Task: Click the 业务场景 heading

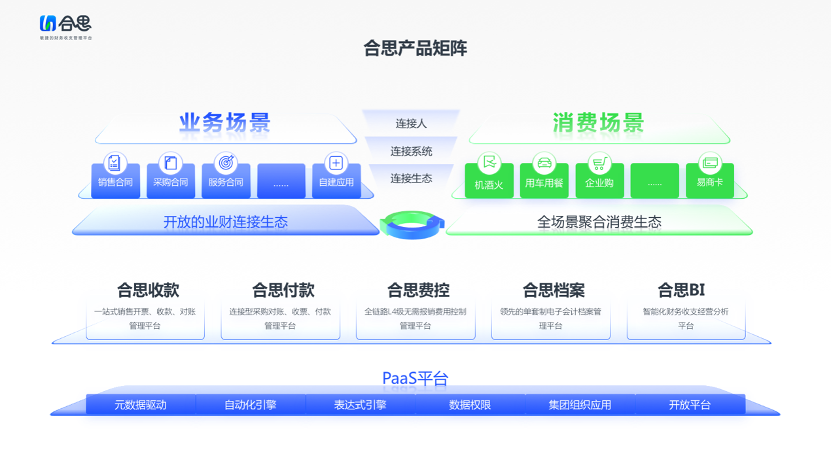Action: click(225, 123)
